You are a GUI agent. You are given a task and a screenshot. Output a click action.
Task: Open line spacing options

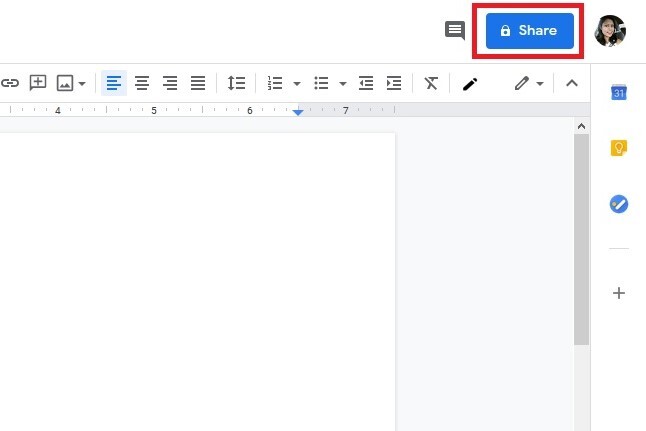pyautogui.click(x=236, y=83)
